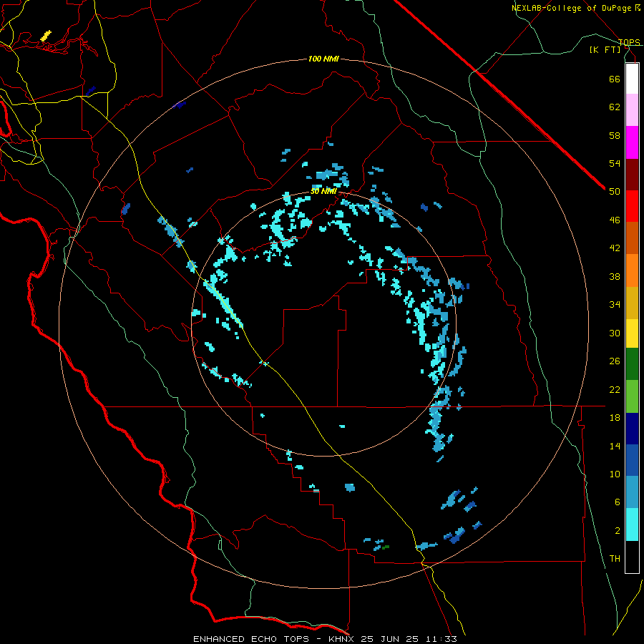Click legend value 62
644x644 pixels.
click(615, 107)
